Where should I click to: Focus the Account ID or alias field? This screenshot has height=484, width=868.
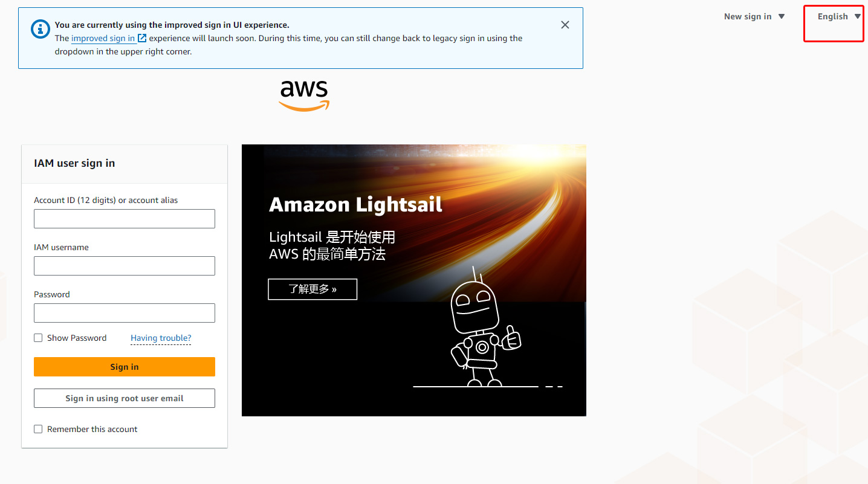(125, 219)
